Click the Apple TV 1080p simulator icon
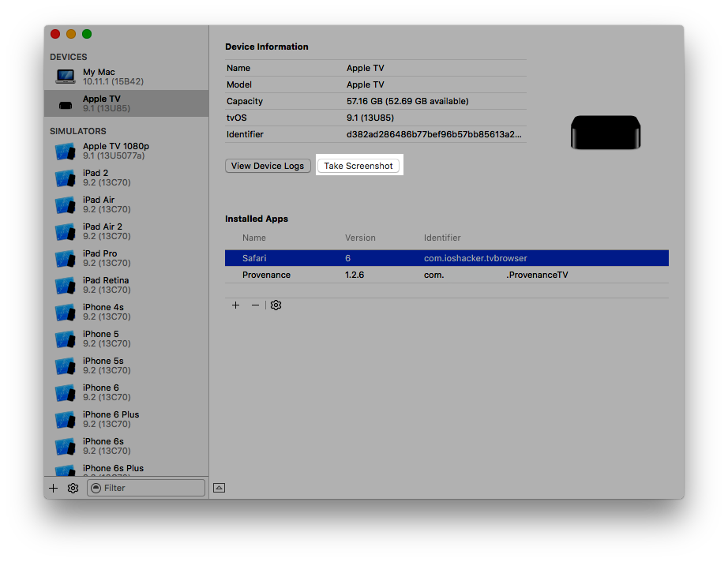 [x=66, y=152]
